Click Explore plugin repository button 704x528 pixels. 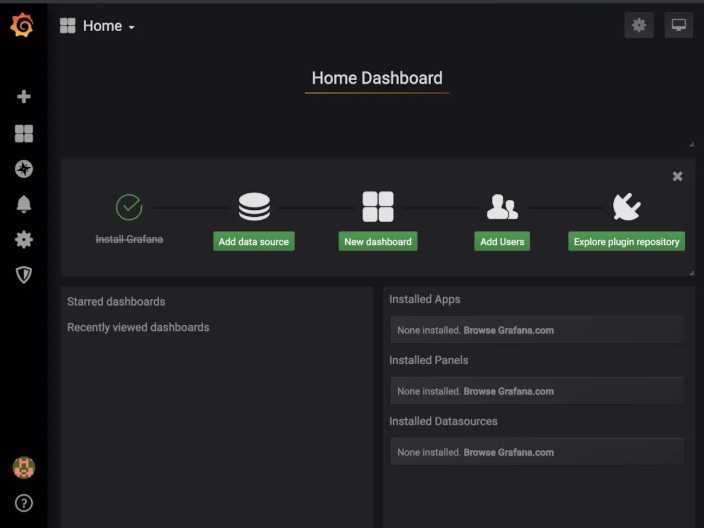point(626,242)
